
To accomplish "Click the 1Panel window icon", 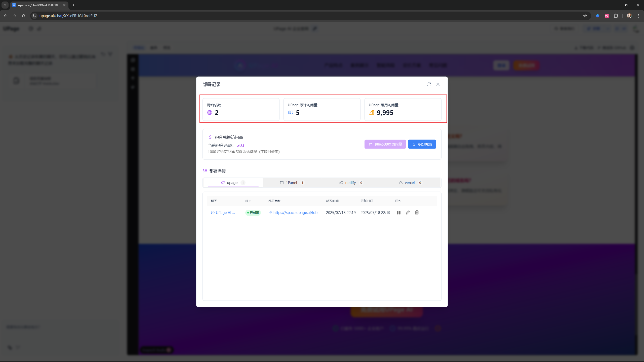I will click(x=282, y=183).
